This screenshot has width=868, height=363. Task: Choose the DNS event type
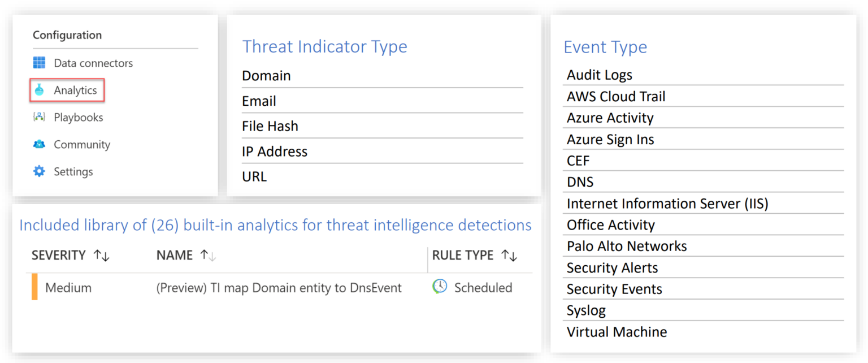point(580,181)
